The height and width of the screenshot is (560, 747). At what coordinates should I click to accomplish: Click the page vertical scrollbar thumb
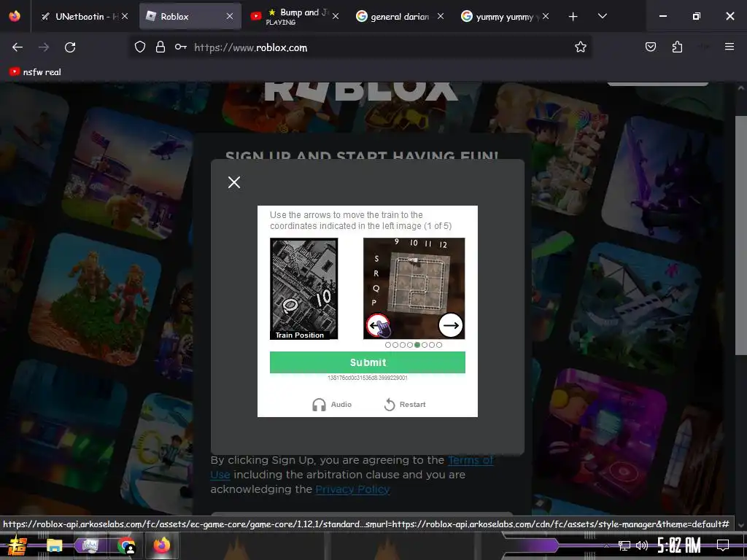coord(740,236)
